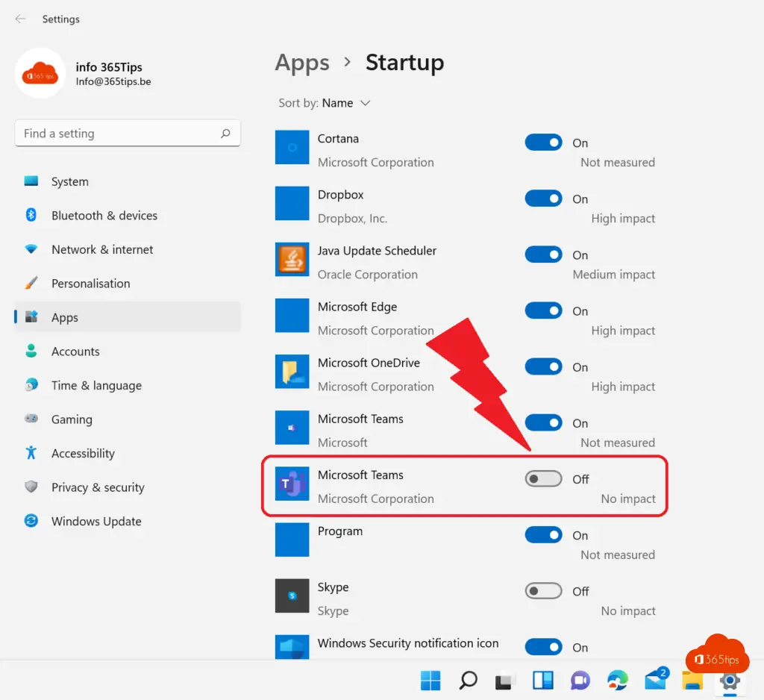Click the Microsoft OneDrive folder icon

292,372
